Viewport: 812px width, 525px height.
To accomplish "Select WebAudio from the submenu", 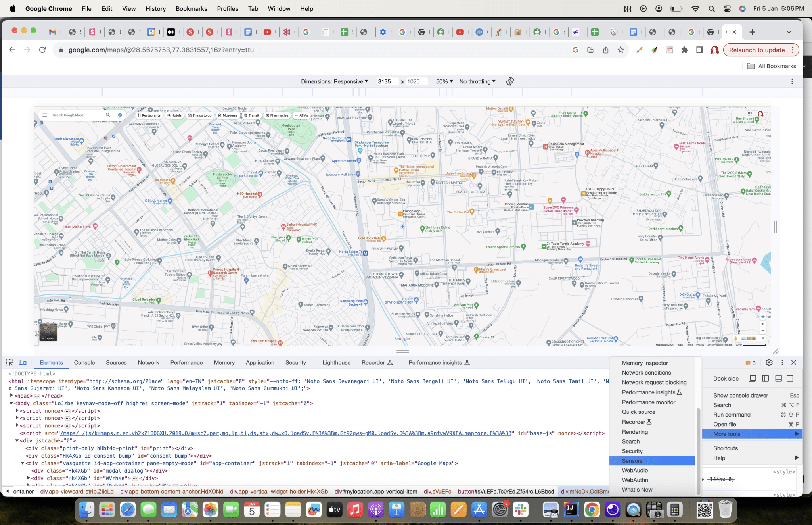I will 652,470.
